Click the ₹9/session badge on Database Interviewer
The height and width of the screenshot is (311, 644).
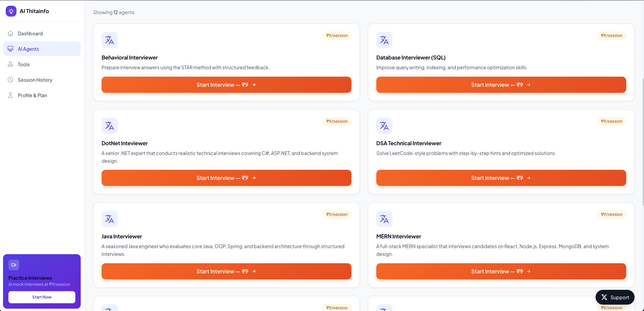click(x=612, y=36)
